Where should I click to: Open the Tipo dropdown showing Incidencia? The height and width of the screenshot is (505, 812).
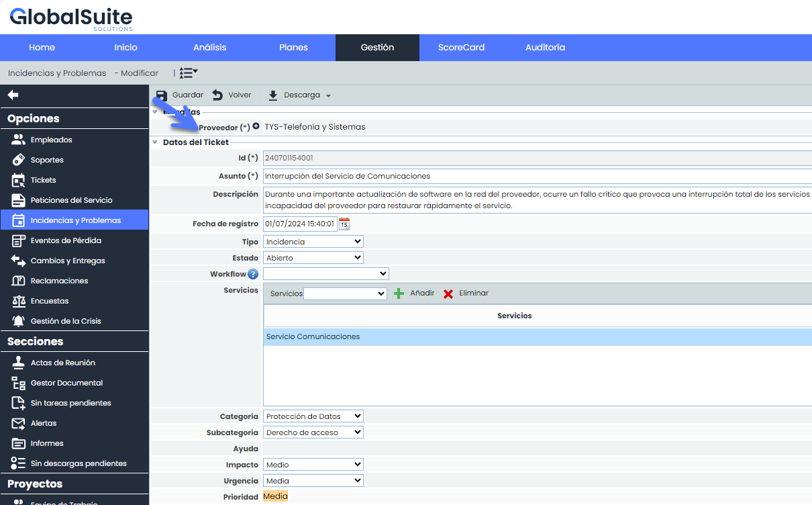click(313, 241)
